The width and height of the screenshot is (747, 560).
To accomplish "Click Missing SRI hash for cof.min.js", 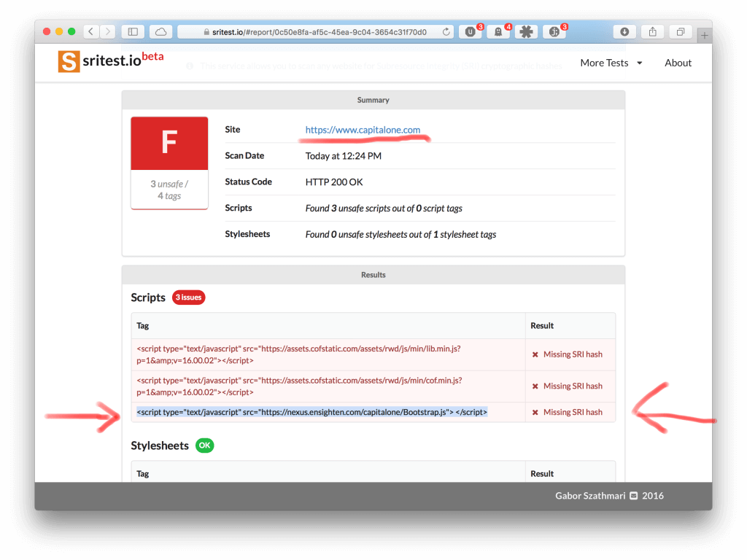I will (x=573, y=386).
